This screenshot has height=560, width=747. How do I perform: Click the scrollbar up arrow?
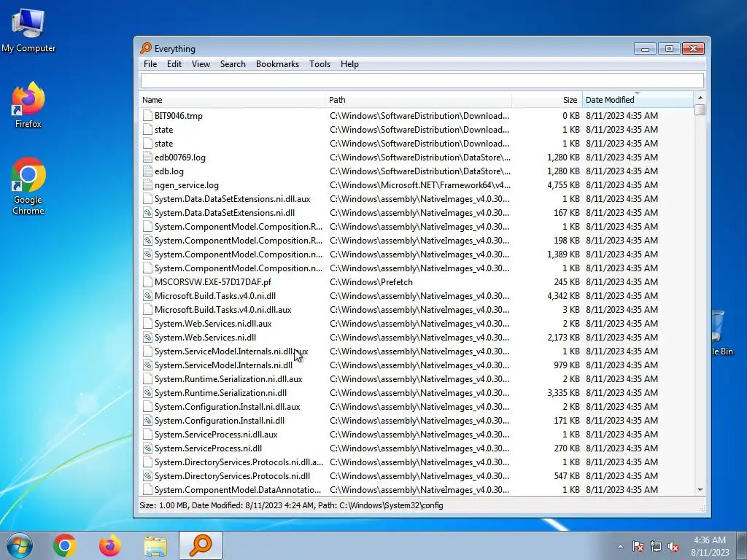click(700, 98)
